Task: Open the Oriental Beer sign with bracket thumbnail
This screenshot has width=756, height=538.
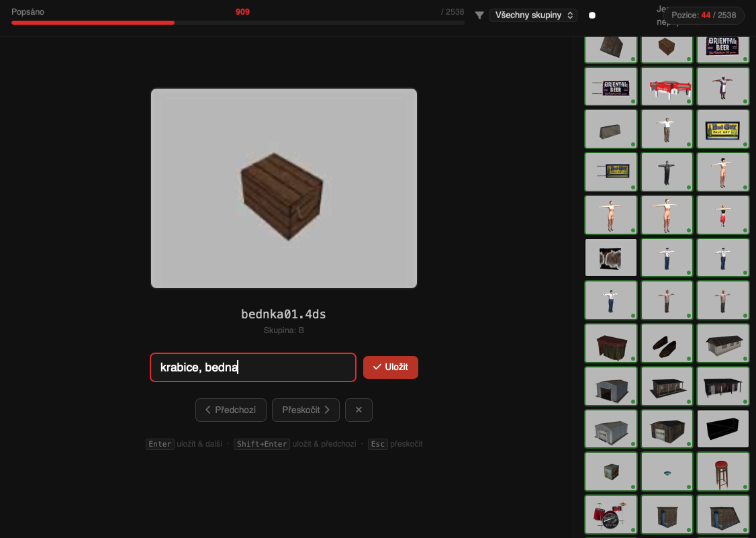Action: 611,87
